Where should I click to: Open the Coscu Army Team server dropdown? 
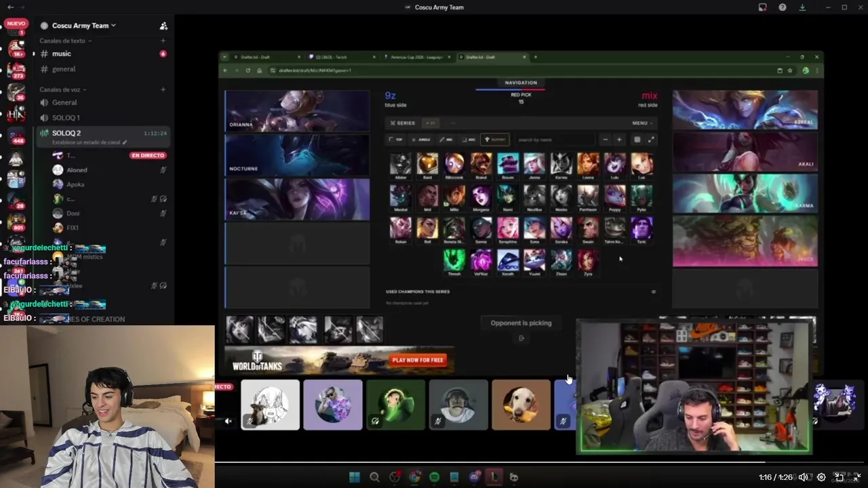(x=83, y=26)
